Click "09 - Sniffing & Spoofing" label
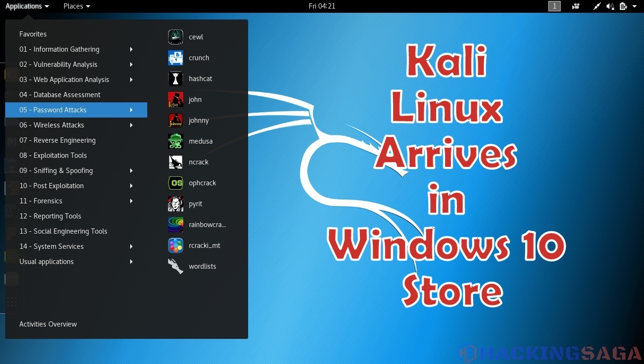The image size is (644, 364). 56,171
